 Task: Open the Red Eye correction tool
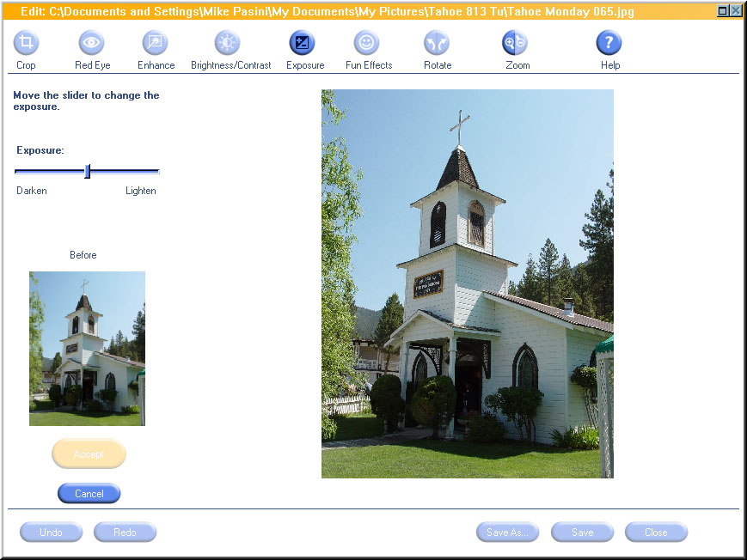(92, 43)
